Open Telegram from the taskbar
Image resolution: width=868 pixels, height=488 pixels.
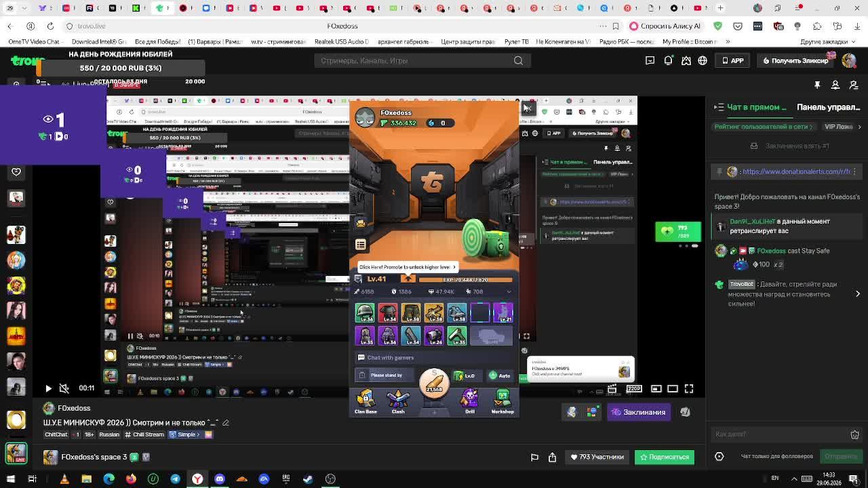click(176, 479)
